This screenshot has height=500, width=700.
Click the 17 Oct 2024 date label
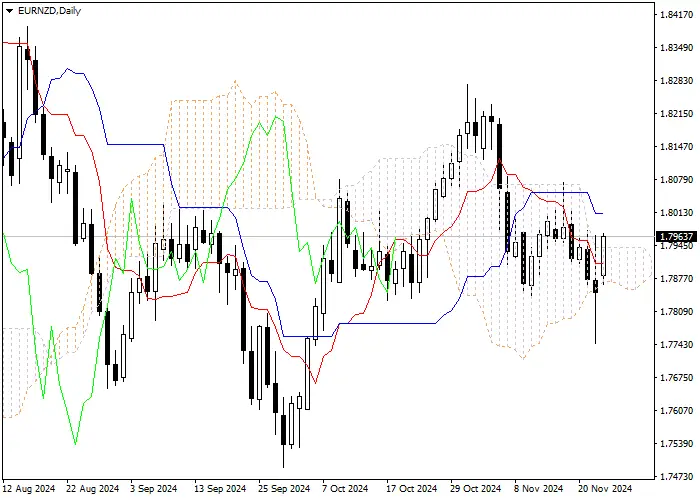[x=411, y=489]
